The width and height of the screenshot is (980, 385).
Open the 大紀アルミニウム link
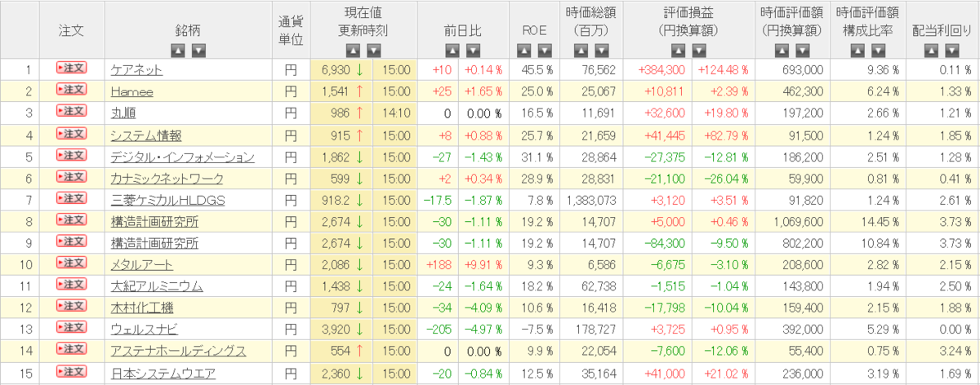click(157, 286)
